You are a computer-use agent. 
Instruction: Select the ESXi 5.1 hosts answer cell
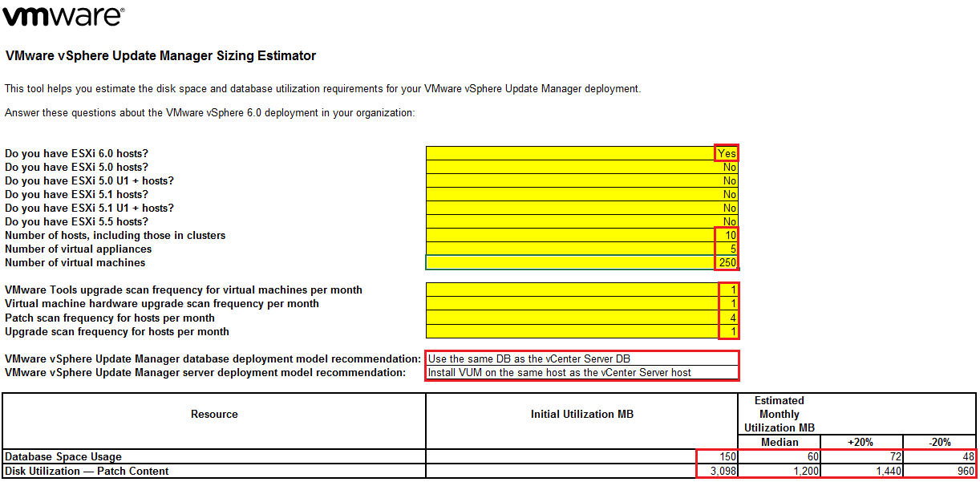581,194
